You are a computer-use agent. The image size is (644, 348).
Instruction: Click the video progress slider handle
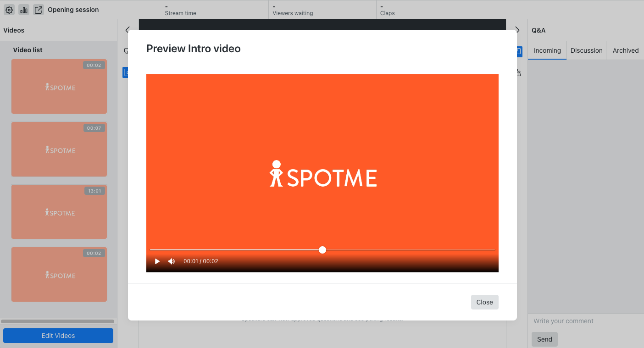(322, 250)
